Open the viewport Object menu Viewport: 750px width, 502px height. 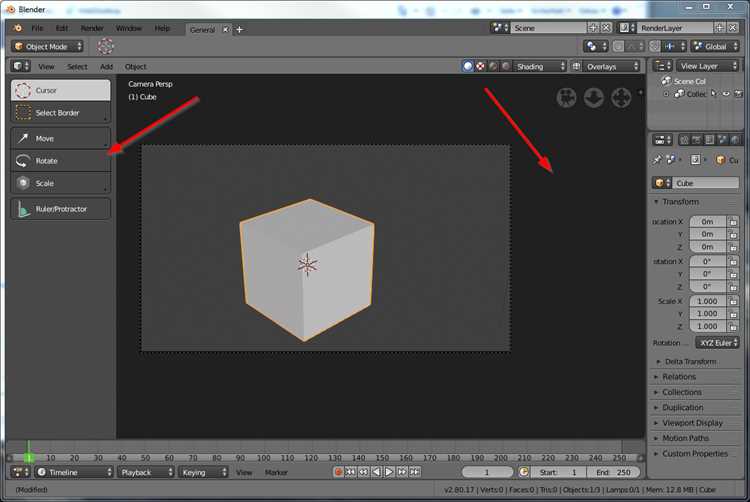(135, 66)
